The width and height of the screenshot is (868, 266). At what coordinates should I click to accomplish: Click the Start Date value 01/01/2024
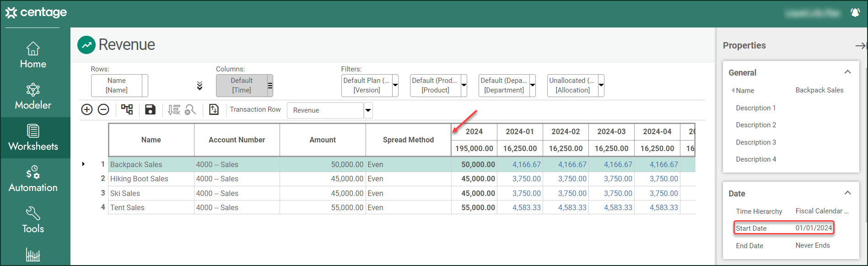pos(814,228)
